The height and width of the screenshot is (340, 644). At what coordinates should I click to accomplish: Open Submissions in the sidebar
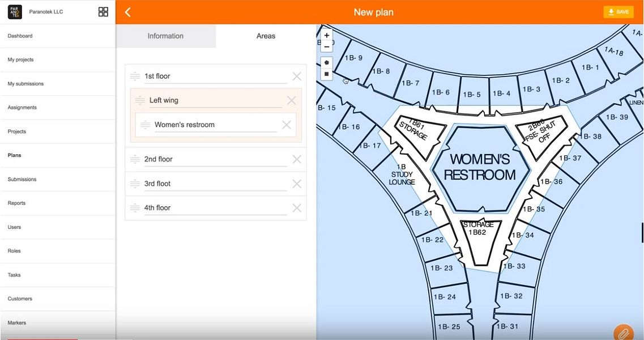(x=58, y=179)
